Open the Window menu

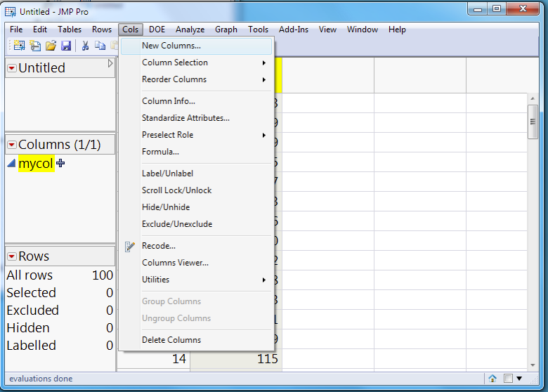point(363,30)
